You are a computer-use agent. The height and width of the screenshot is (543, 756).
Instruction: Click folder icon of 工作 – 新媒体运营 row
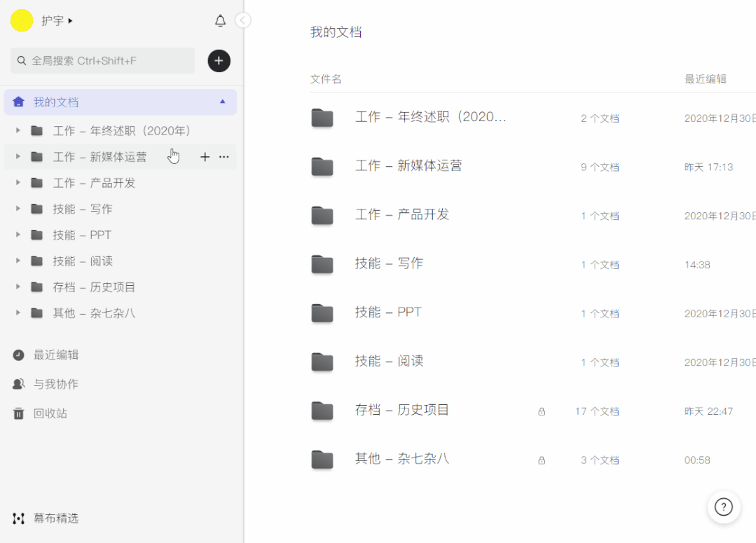tap(322, 166)
